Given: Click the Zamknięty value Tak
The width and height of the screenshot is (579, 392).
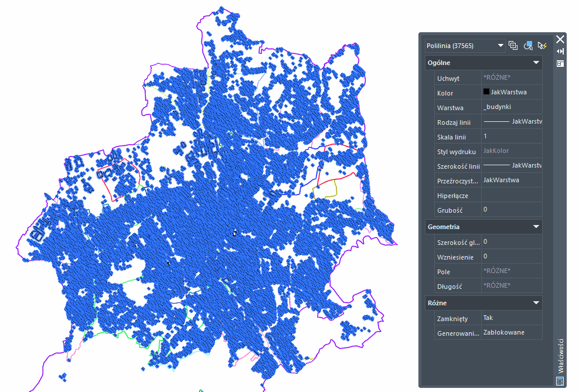Looking at the screenshot, I should (511, 318).
